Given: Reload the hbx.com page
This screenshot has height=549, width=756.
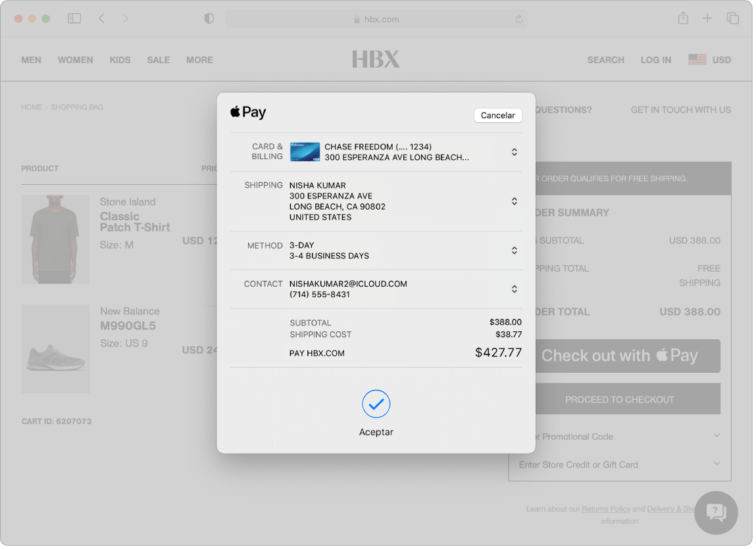Looking at the screenshot, I should (x=520, y=18).
